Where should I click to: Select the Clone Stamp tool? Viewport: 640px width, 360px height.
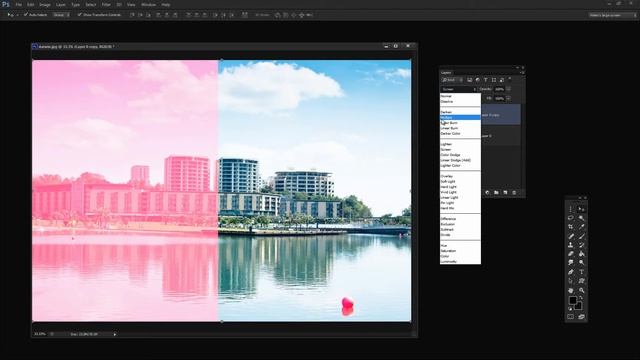point(571,245)
